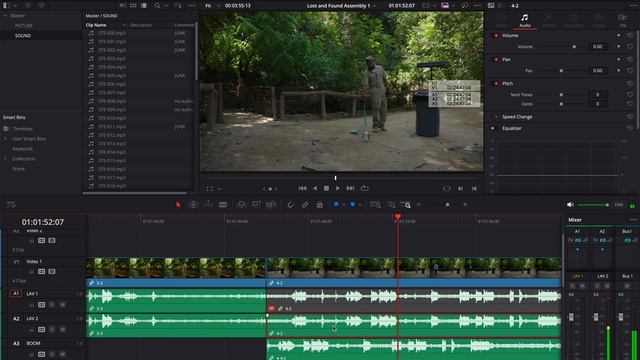Adjust the green monitor volume slider

(x=593, y=204)
